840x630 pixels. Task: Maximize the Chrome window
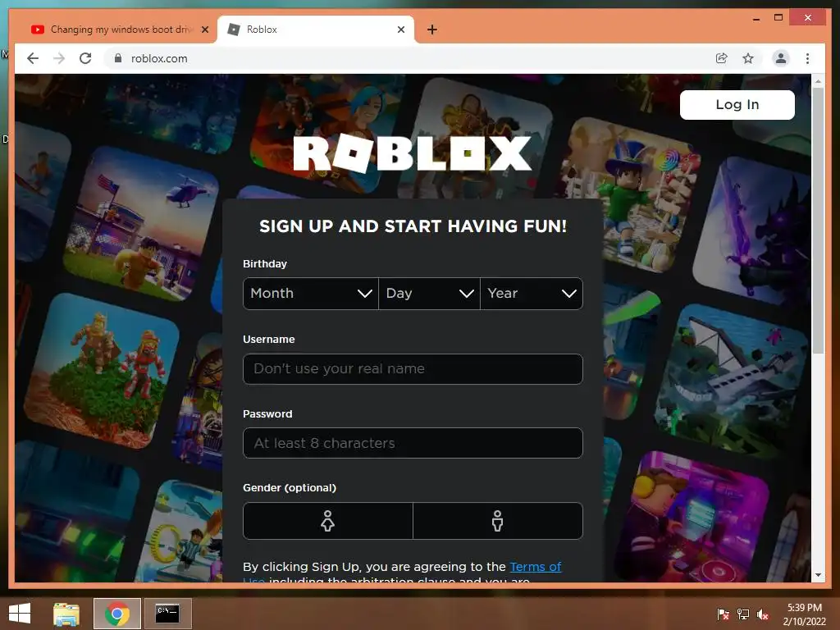(x=778, y=18)
